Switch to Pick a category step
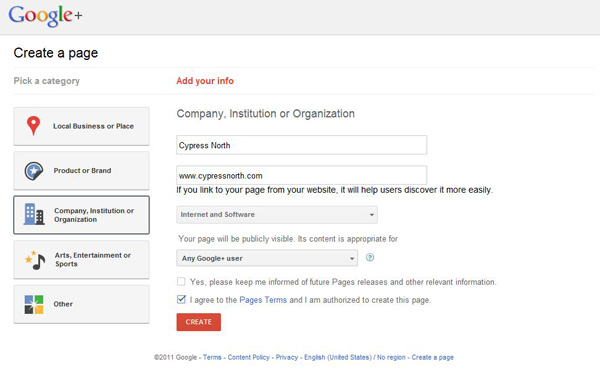Image resolution: width=600 pixels, height=388 pixels. [x=47, y=81]
